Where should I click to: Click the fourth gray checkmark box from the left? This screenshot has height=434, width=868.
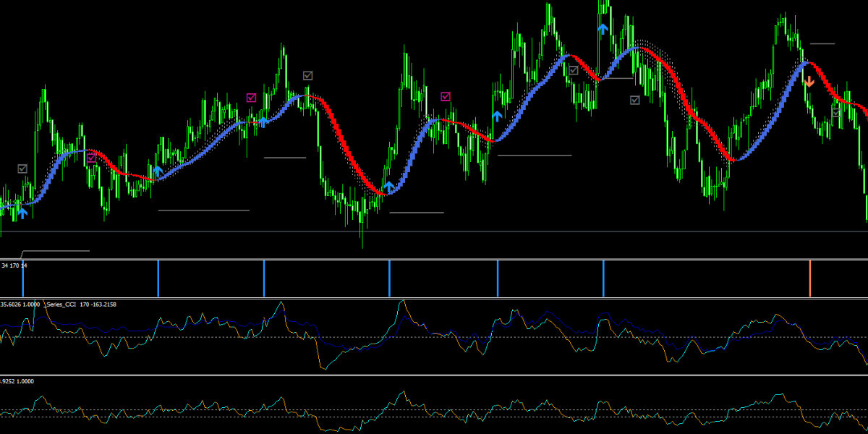[635, 100]
